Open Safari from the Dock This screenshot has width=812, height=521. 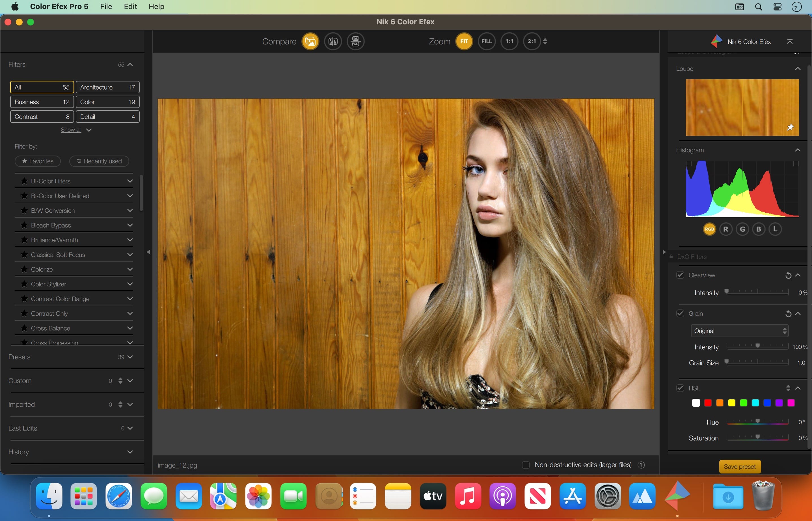pos(119,496)
